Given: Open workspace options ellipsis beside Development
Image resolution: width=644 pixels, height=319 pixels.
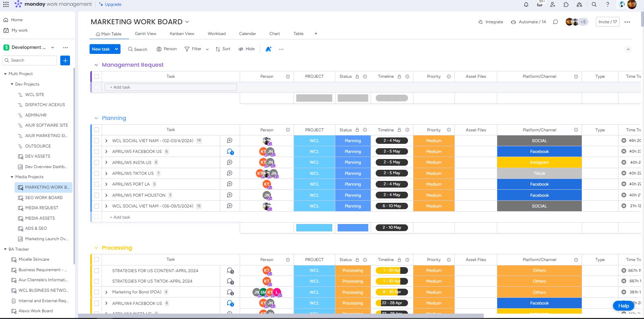Looking at the screenshot, I should point(65,47).
